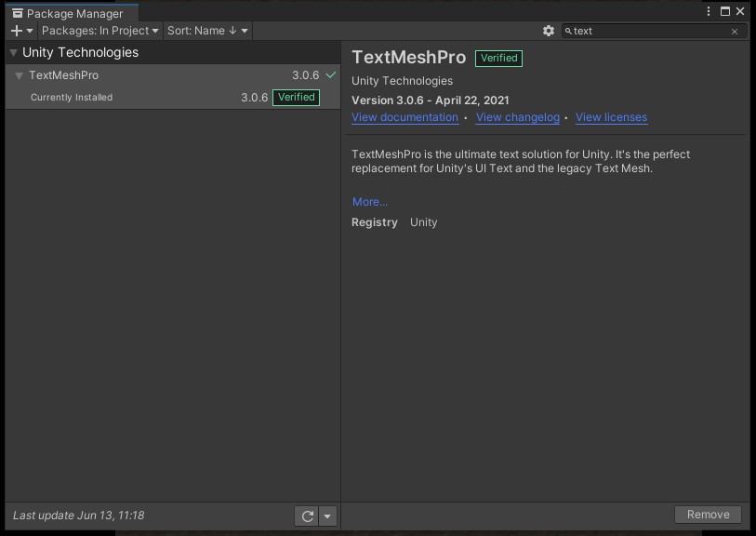The image size is (756, 536).
Task: Close the Package Manager window
Action: coord(740,11)
